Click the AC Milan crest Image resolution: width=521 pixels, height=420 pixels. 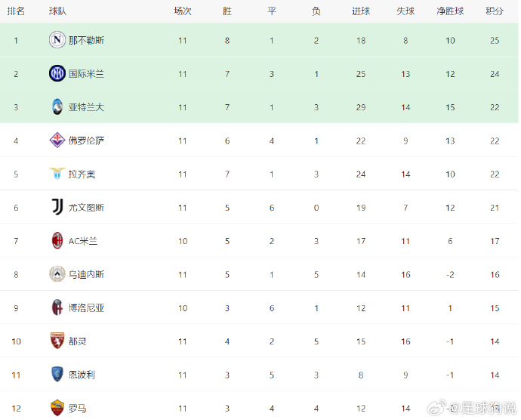tap(57, 240)
